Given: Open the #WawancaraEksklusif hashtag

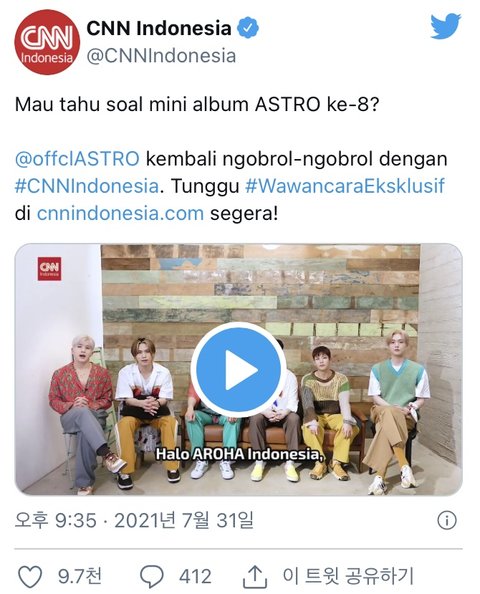Looking at the screenshot, I should pos(345,186).
